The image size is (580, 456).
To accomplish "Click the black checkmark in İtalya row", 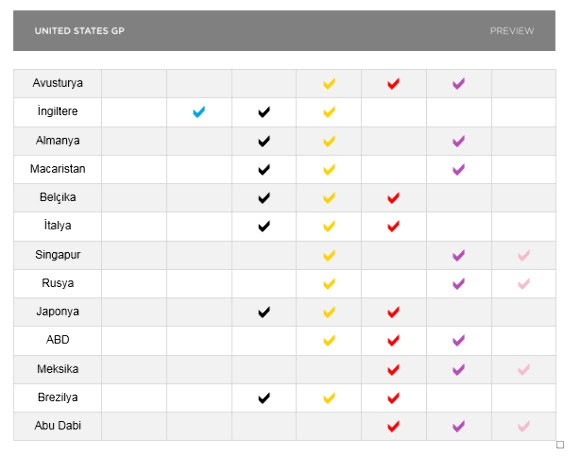I will 264,226.
